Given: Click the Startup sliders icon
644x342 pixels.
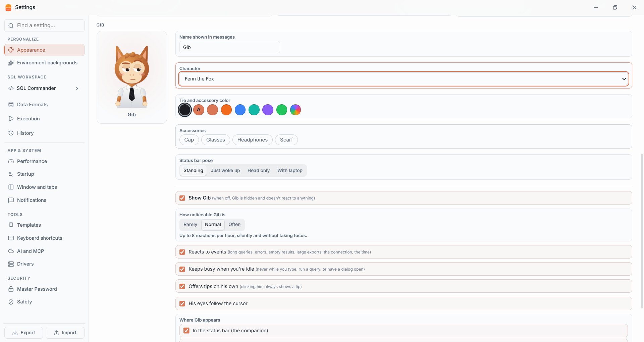Looking at the screenshot, I should coord(11,174).
